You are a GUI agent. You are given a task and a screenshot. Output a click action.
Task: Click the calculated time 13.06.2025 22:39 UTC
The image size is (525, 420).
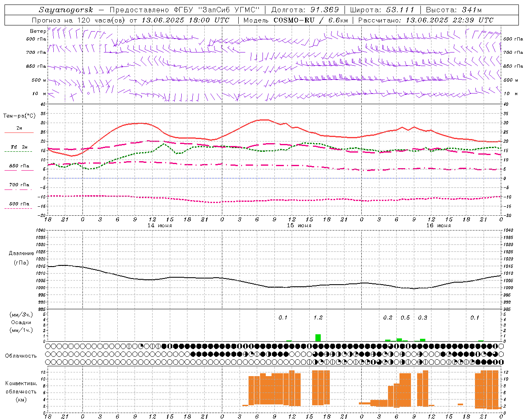pos(450,20)
